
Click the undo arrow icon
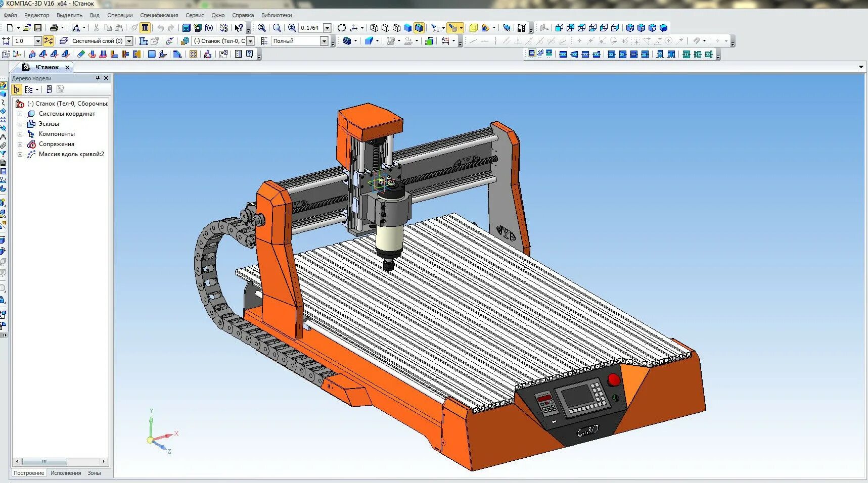click(161, 28)
